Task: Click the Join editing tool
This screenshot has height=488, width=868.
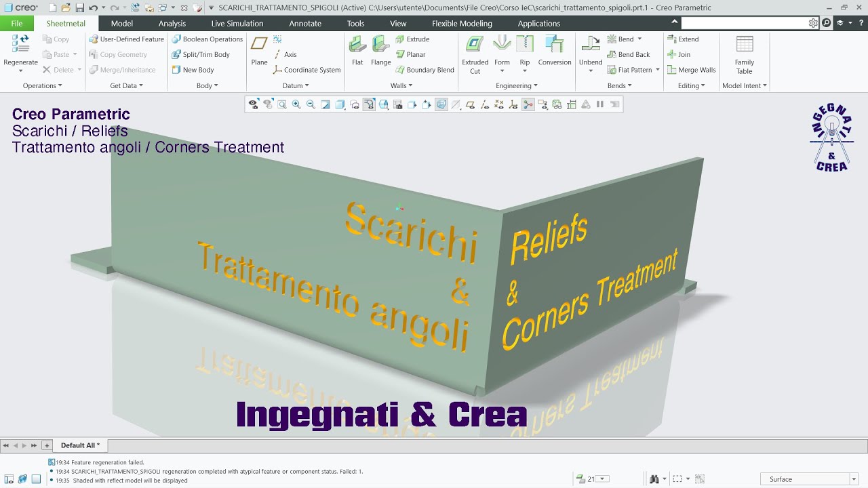Action: [x=679, y=54]
